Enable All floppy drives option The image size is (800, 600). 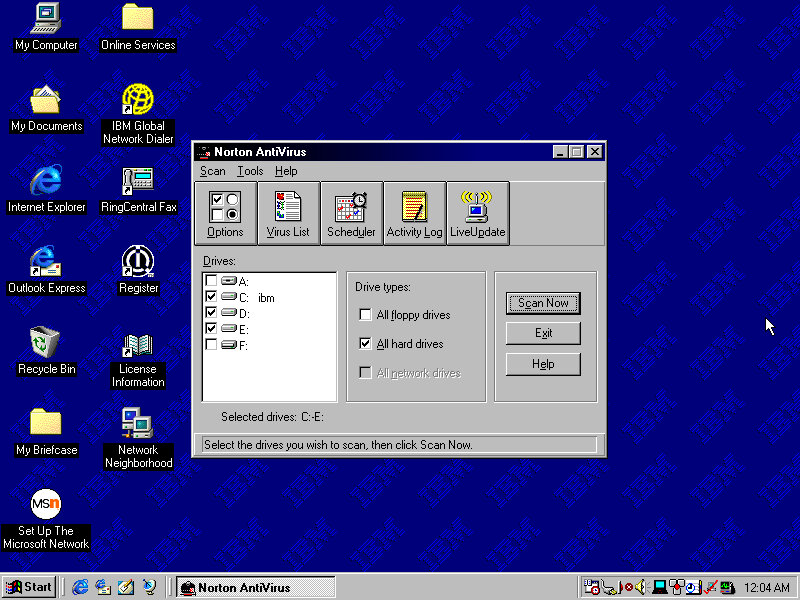coord(366,315)
